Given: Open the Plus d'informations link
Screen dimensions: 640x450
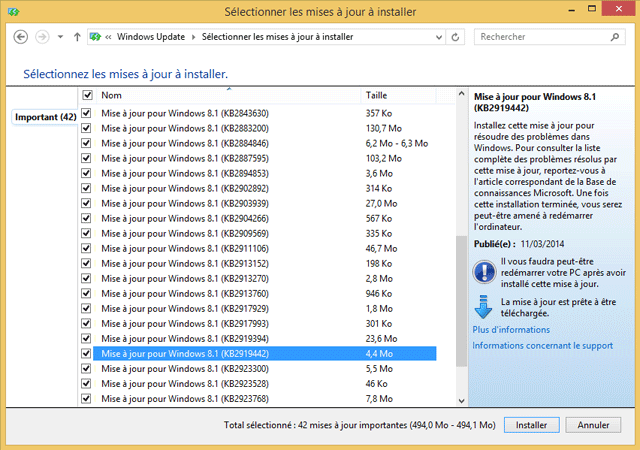Looking at the screenshot, I should point(510,329).
